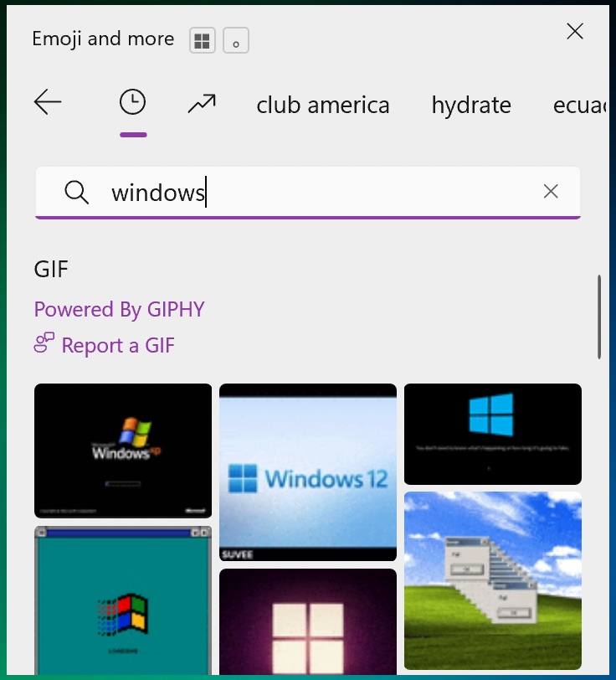Click the 'Emoji and more' title text
This screenshot has width=616, height=680.
tap(103, 39)
